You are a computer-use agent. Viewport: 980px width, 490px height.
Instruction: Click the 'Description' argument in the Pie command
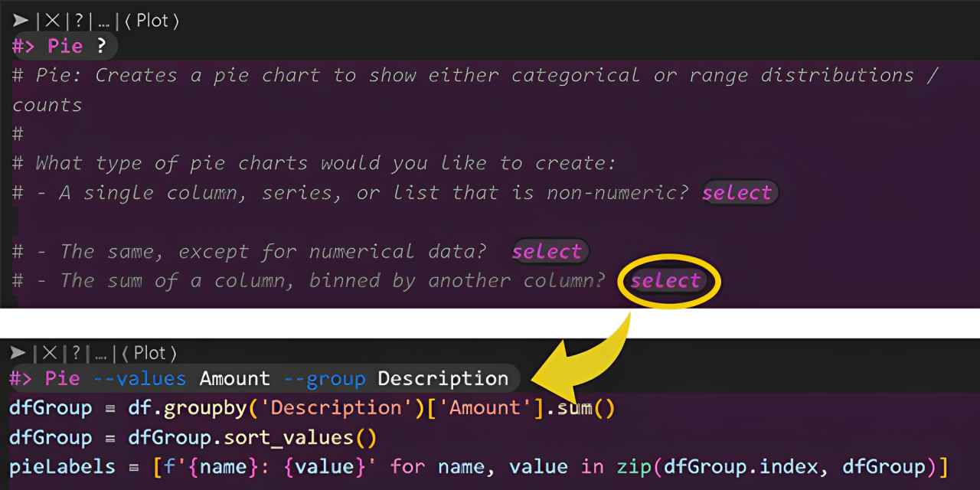pyautogui.click(x=443, y=378)
